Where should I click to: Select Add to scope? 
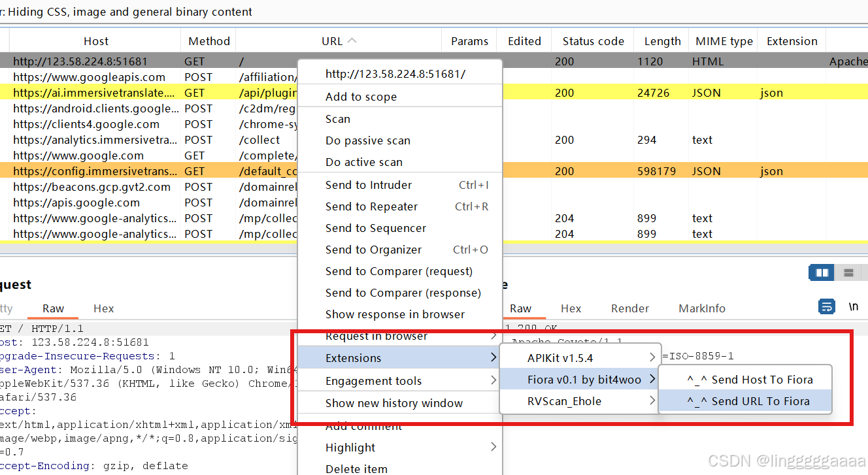pos(400,97)
